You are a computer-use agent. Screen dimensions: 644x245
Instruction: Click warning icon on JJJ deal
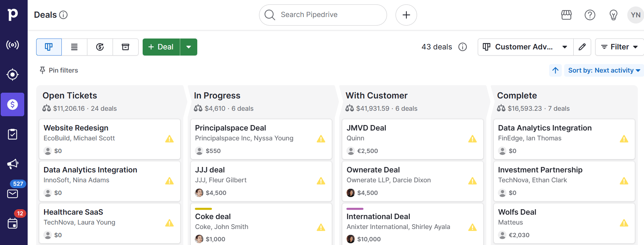321,181
